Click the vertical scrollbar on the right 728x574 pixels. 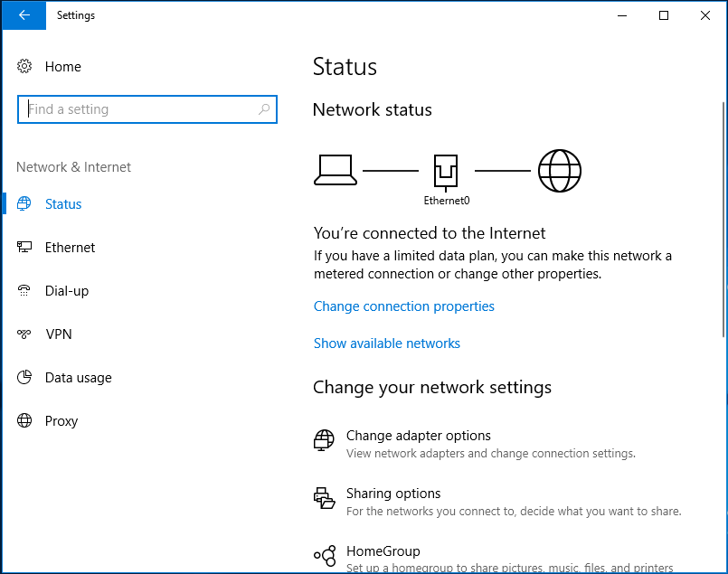[723, 219]
